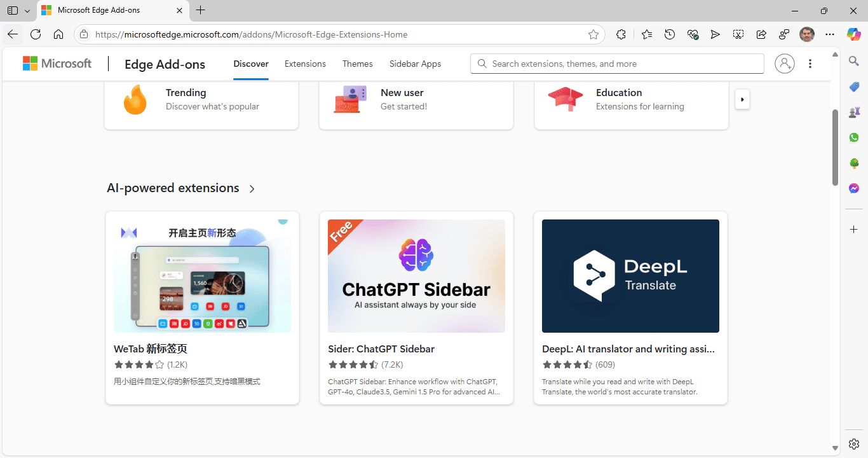Add a new app to the sidebar
Viewport: 868px width, 458px height.
(x=854, y=229)
